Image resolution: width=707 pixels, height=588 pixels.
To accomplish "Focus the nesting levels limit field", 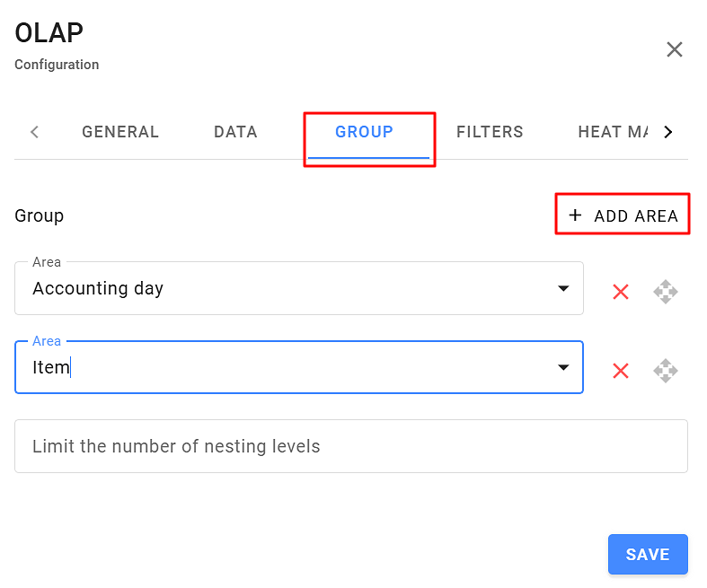I will click(x=350, y=446).
